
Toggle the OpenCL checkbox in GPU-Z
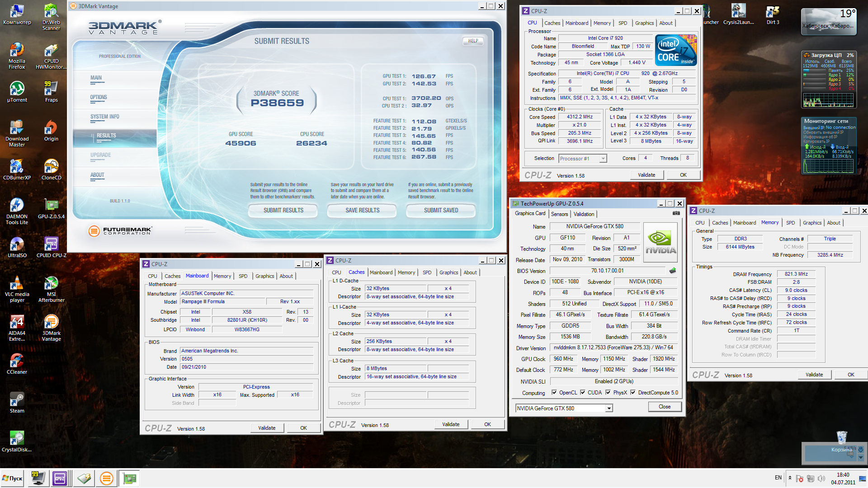pos(554,392)
